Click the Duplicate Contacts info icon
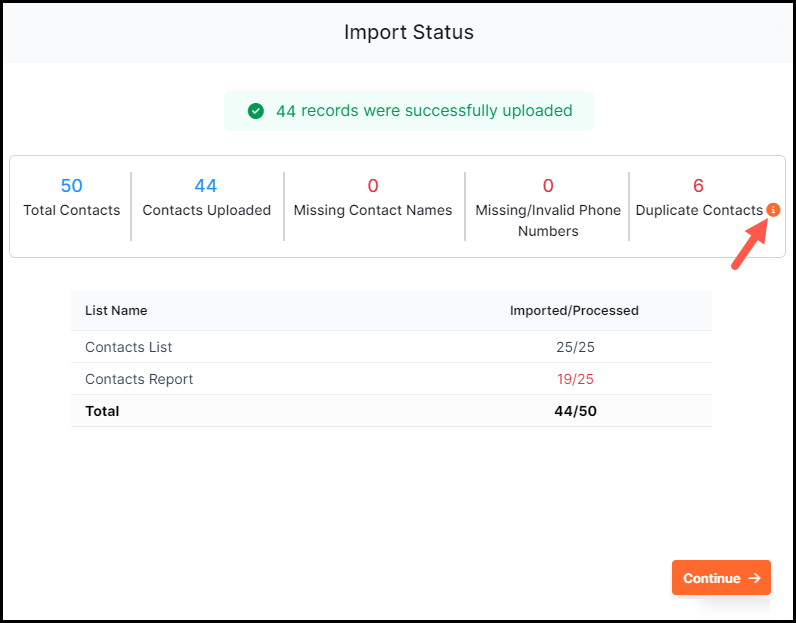The width and height of the screenshot is (796, 623). tap(773, 210)
